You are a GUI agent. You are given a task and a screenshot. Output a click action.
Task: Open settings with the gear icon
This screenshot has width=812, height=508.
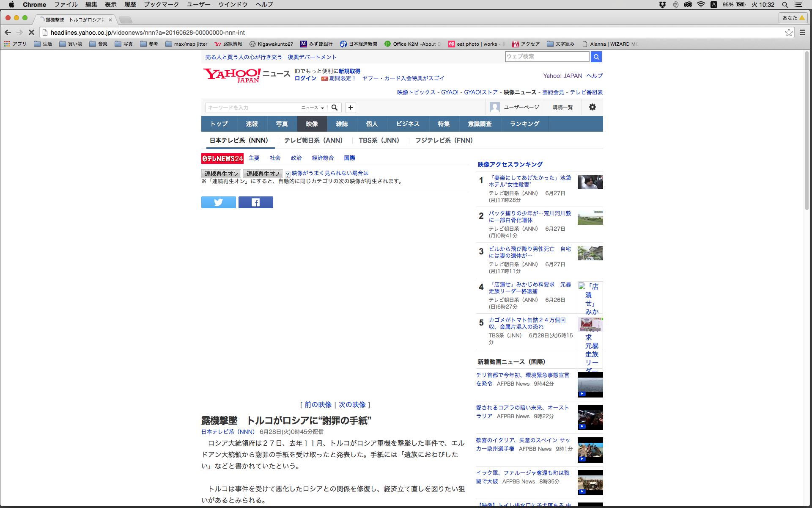(x=592, y=107)
